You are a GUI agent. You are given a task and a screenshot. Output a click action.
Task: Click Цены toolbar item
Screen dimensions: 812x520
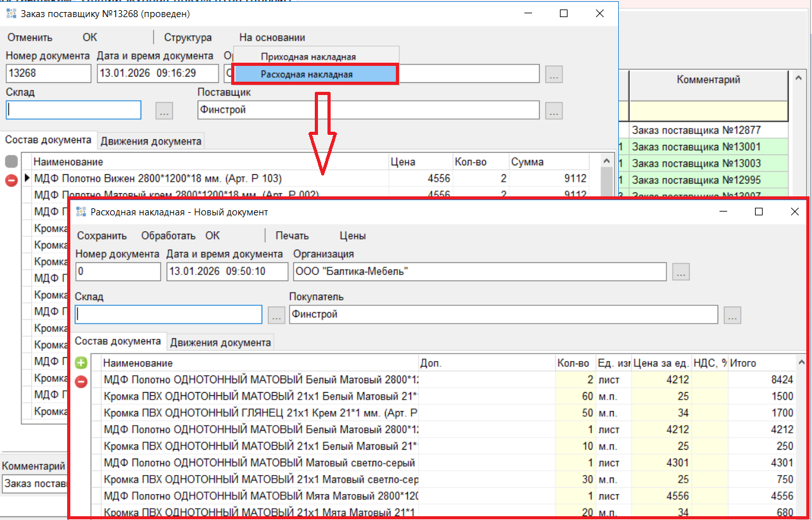pos(353,236)
